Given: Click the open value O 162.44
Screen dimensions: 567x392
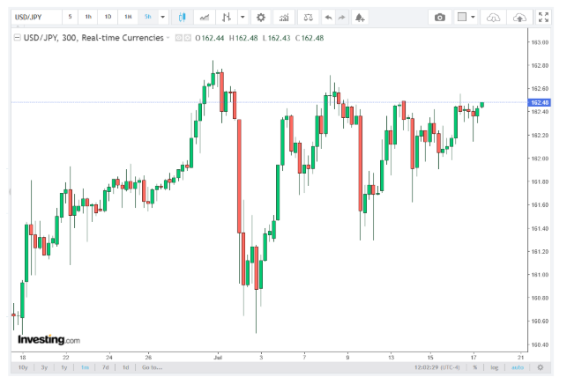Looking at the screenshot, I should coord(209,38).
